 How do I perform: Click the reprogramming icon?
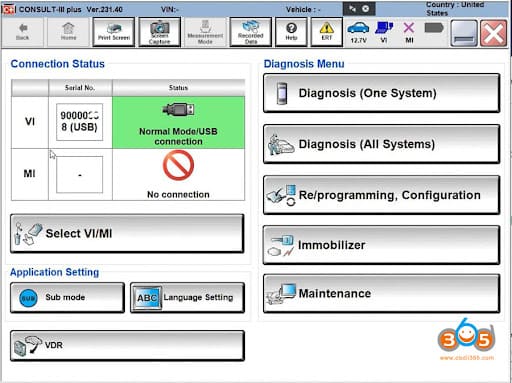point(281,195)
